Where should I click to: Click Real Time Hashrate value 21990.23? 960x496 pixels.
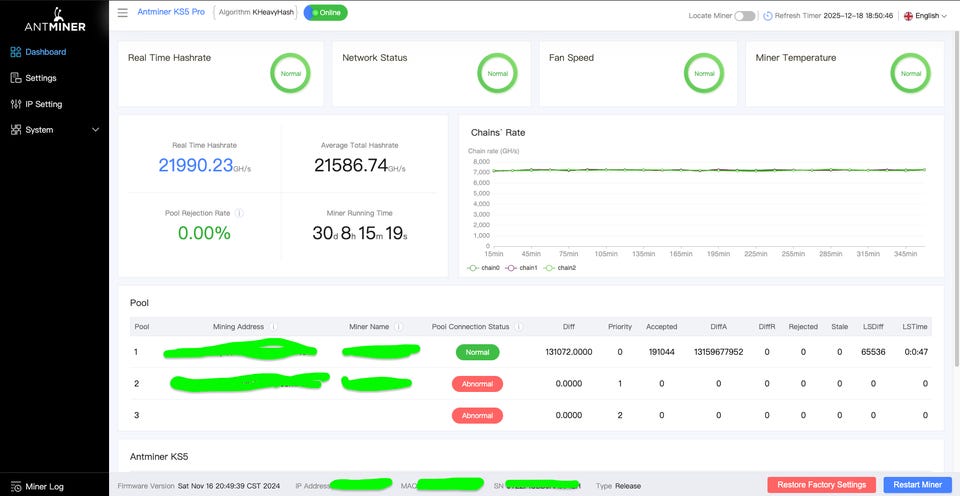tap(196, 165)
